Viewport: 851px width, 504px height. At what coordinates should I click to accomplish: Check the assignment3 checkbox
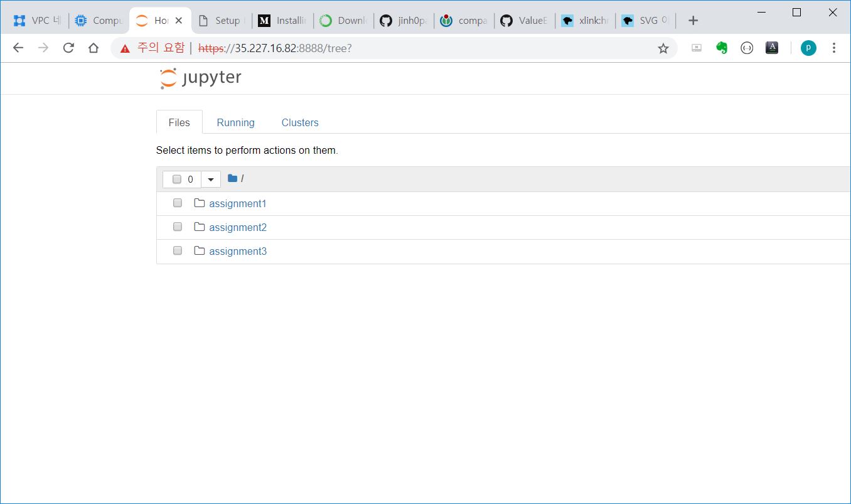[x=178, y=250]
